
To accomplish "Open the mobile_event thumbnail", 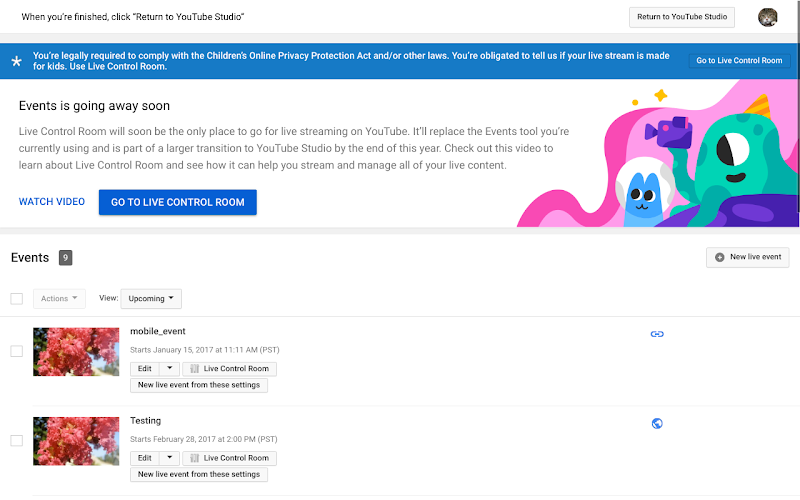I will (x=76, y=352).
